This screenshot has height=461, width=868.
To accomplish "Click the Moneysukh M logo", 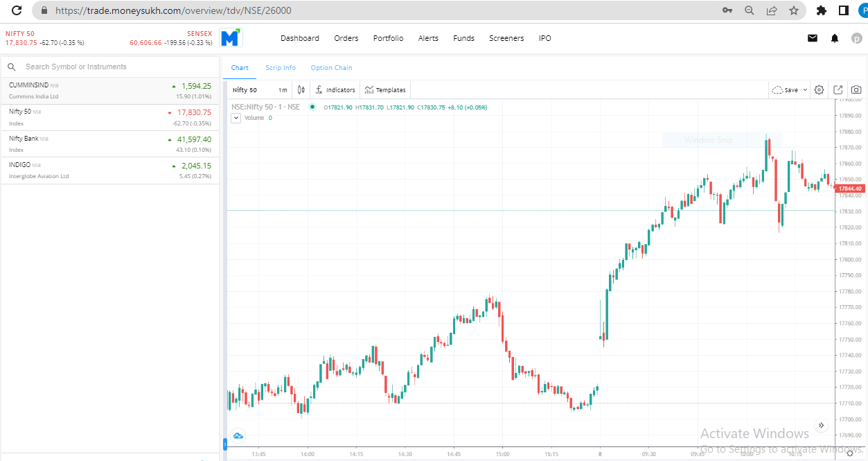I will coord(231,37).
